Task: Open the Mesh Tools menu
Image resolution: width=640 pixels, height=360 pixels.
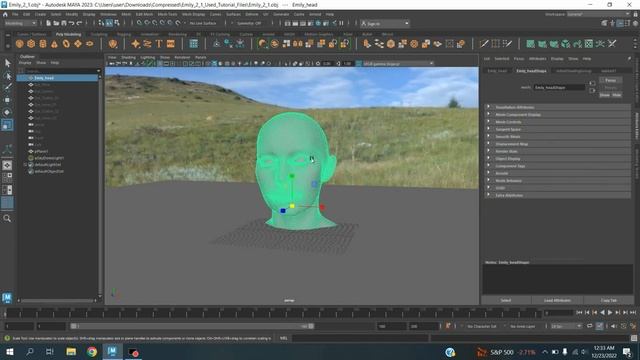Action: point(167,14)
